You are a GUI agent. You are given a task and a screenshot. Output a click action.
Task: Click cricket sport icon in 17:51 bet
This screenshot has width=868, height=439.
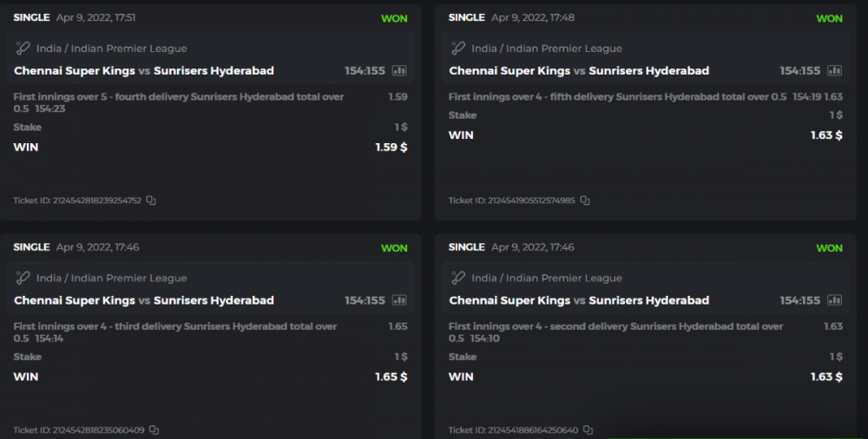pos(23,49)
